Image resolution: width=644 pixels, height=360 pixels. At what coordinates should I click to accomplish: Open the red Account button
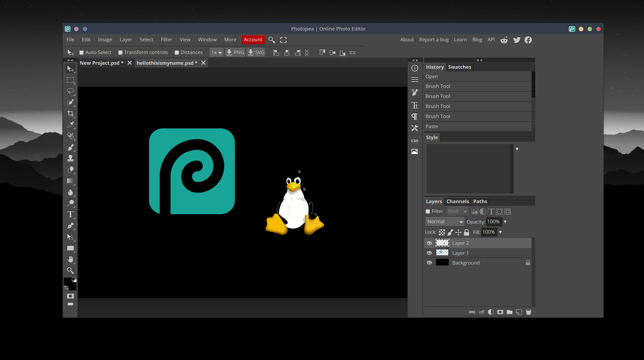[x=253, y=40]
